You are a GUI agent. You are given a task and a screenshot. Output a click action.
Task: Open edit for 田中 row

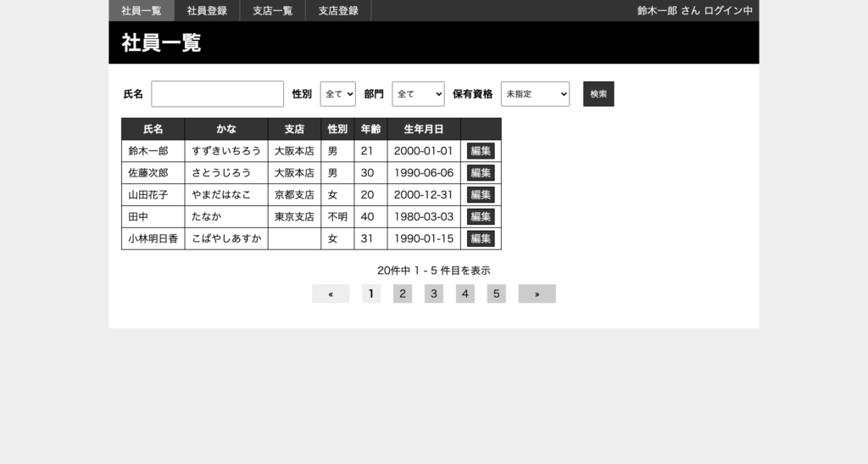pyautogui.click(x=481, y=217)
